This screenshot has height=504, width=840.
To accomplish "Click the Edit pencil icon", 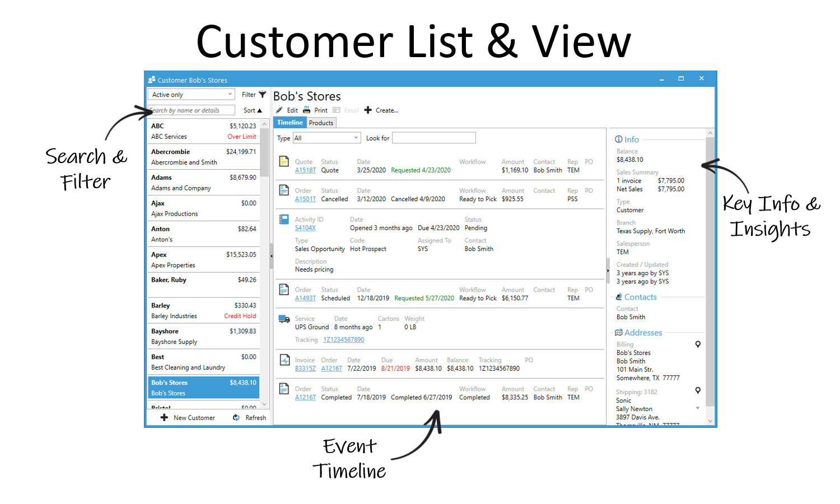I will point(279,110).
